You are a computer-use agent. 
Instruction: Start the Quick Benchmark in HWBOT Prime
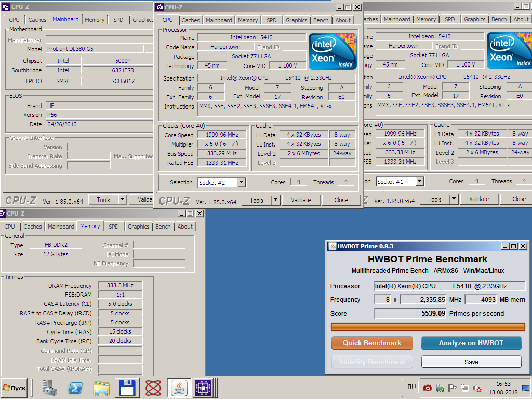372,343
